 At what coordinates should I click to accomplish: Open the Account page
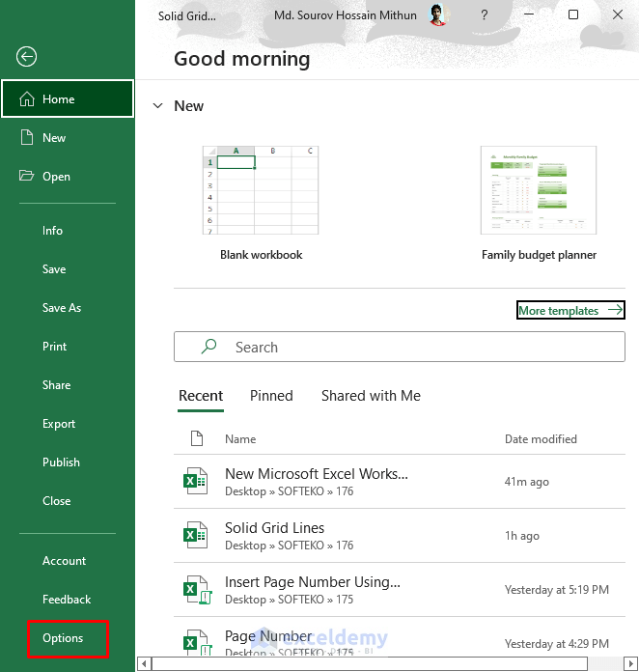tap(65, 561)
